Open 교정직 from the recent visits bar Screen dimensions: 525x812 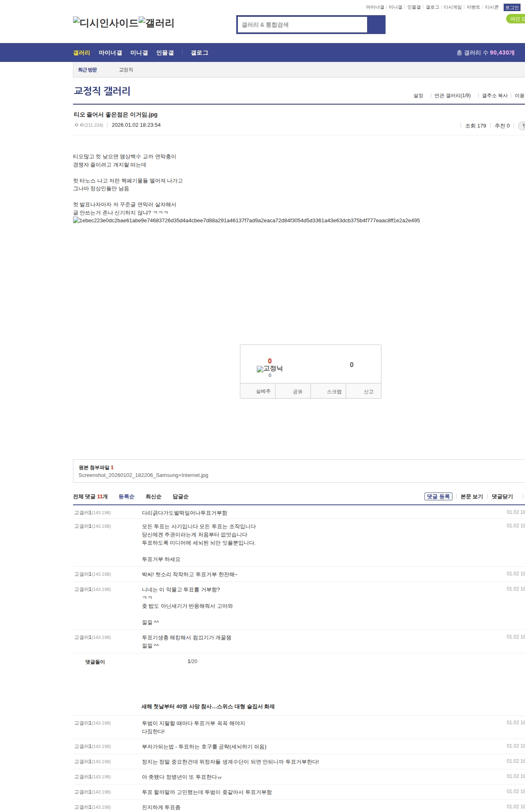pyautogui.click(x=126, y=70)
